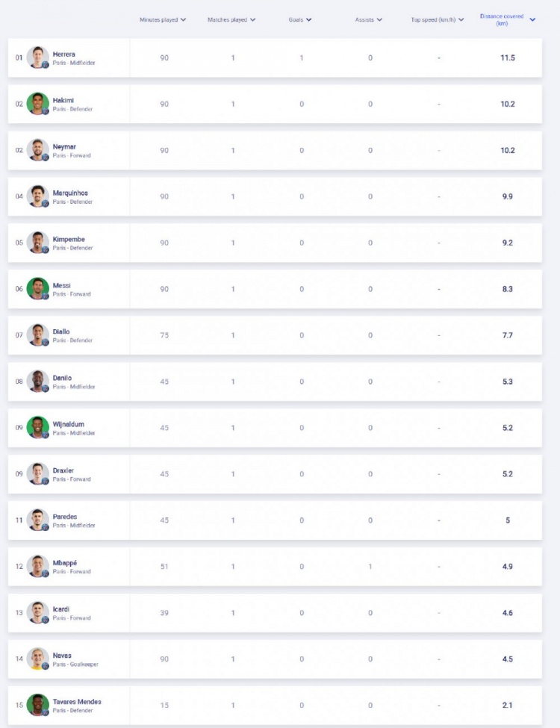Click Navas' goalkeeper photo
Image resolution: width=560 pixels, height=728 pixels.
tap(38, 659)
